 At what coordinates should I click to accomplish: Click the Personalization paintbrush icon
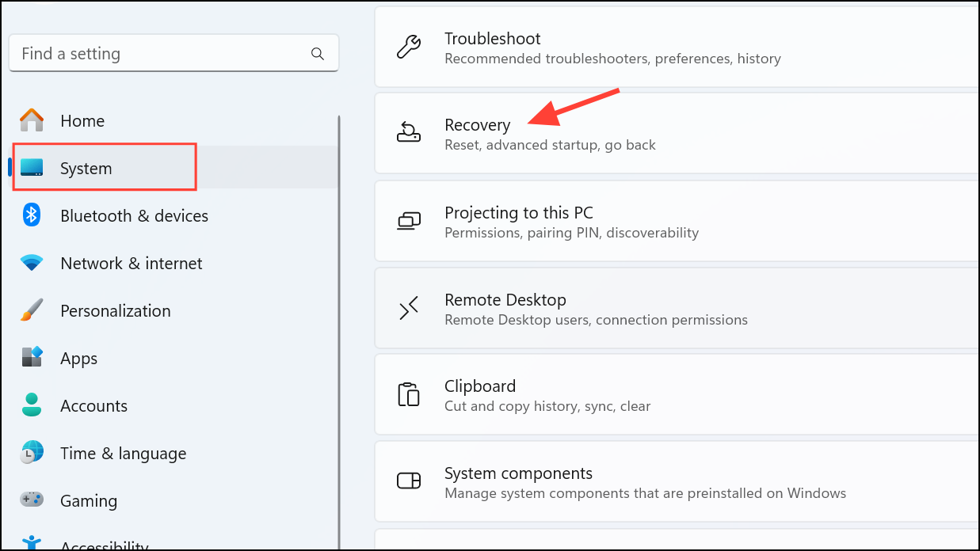(31, 310)
